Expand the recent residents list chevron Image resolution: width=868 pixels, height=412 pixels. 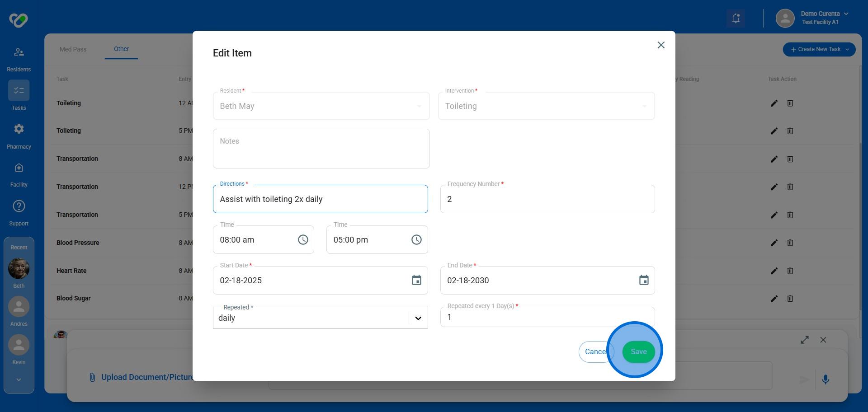19,380
